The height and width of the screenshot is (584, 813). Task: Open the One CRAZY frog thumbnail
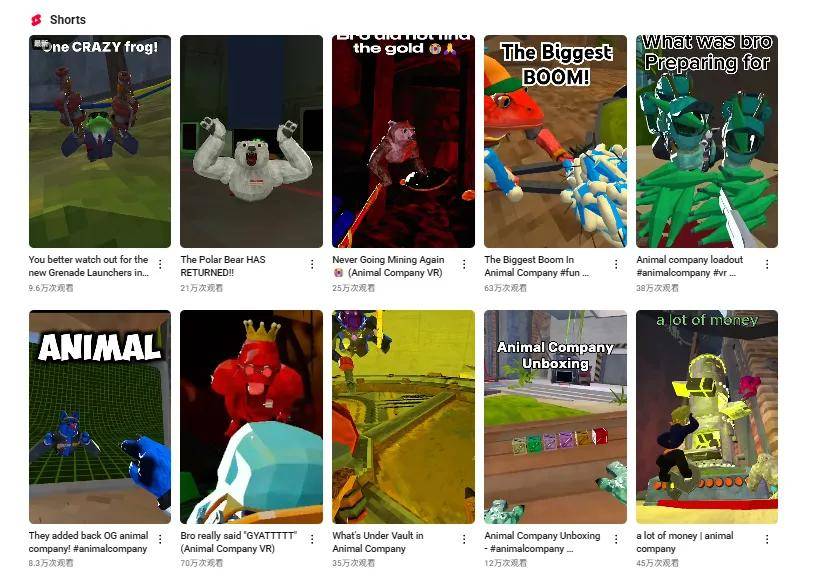coord(100,141)
